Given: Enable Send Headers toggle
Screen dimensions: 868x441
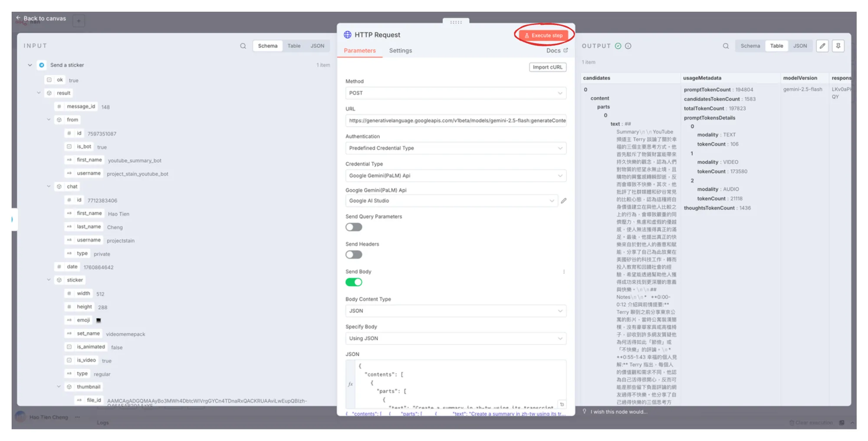Looking at the screenshot, I should pos(354,255).
